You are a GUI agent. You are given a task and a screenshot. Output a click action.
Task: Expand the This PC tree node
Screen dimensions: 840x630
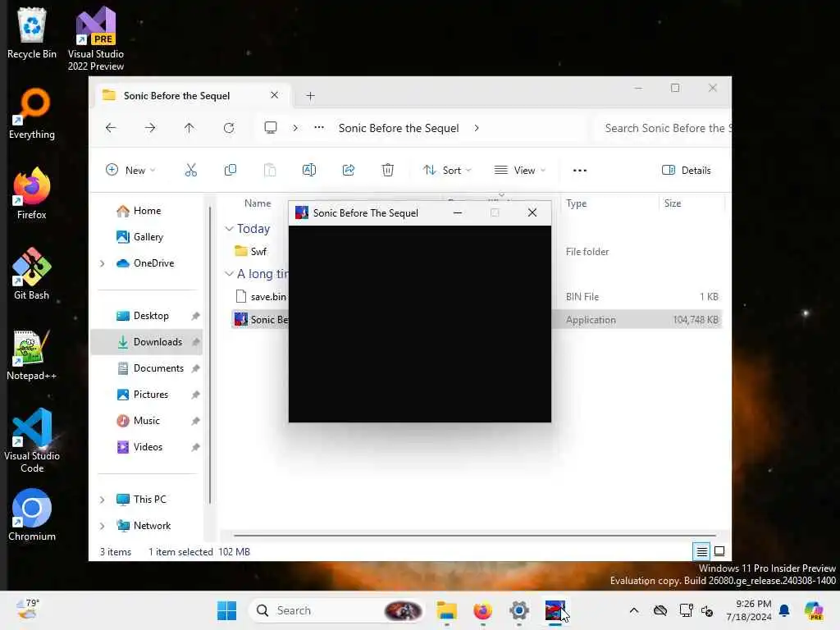point(102,500)
